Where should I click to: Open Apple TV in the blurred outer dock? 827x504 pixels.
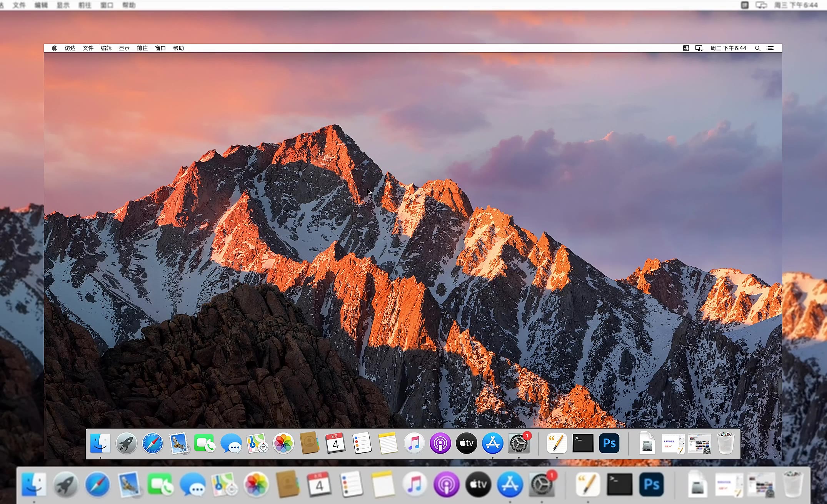pos(478,484)
